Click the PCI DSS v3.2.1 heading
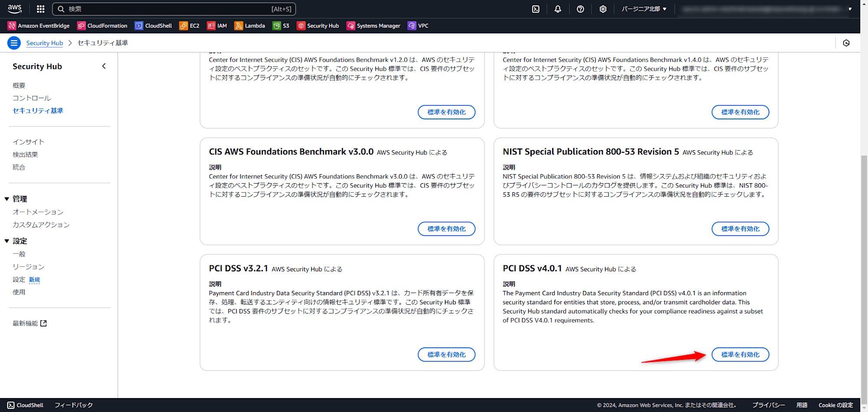The width and height of the screenshot is (868, 412). pos(238,268)
